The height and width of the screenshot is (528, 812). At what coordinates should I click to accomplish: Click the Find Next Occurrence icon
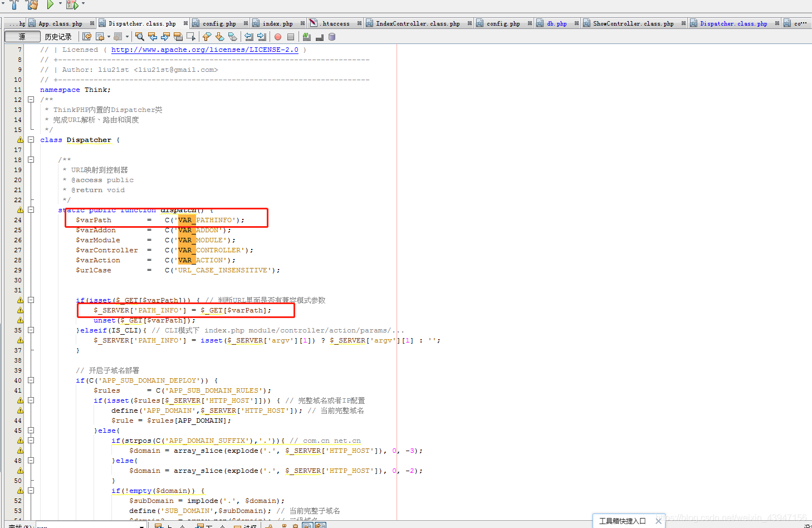coord(165,37)
